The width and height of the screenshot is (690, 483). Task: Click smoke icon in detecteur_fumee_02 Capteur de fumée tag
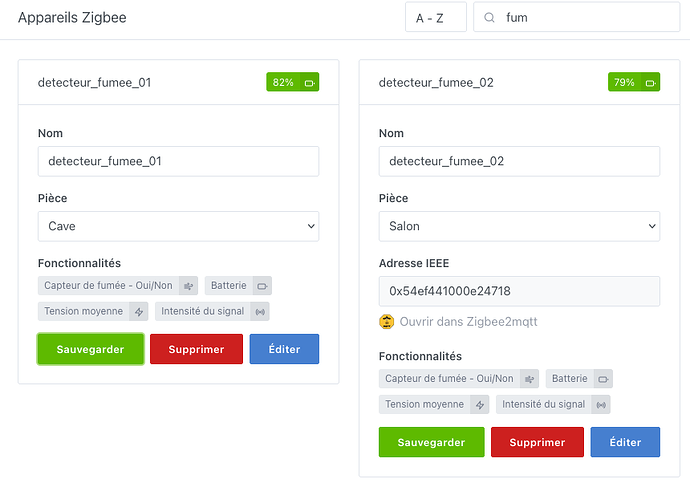529,379
